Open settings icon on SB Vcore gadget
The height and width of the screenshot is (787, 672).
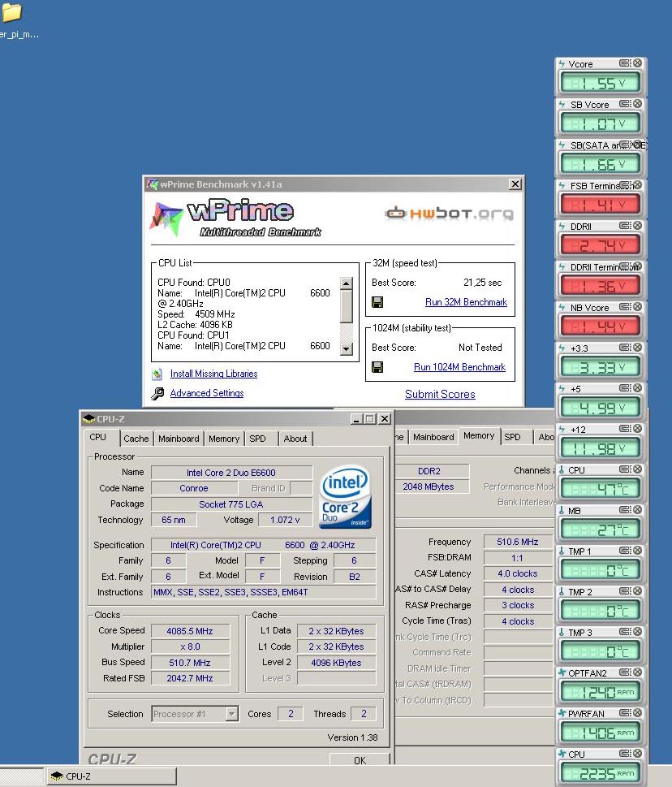click(x=625, y=104)
